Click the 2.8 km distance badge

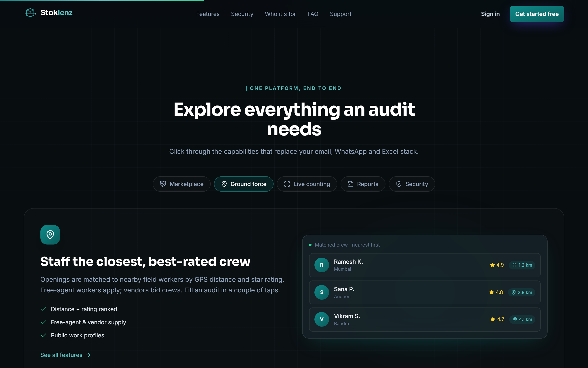pyautogui.click(x=521, y=292)
